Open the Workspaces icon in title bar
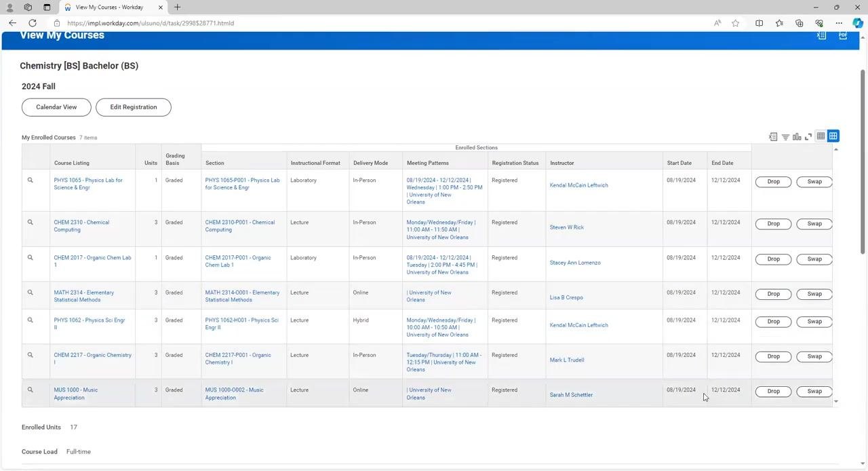Viewport: 868px width, 471px height. pyautogui.click(x=28, y=7)
